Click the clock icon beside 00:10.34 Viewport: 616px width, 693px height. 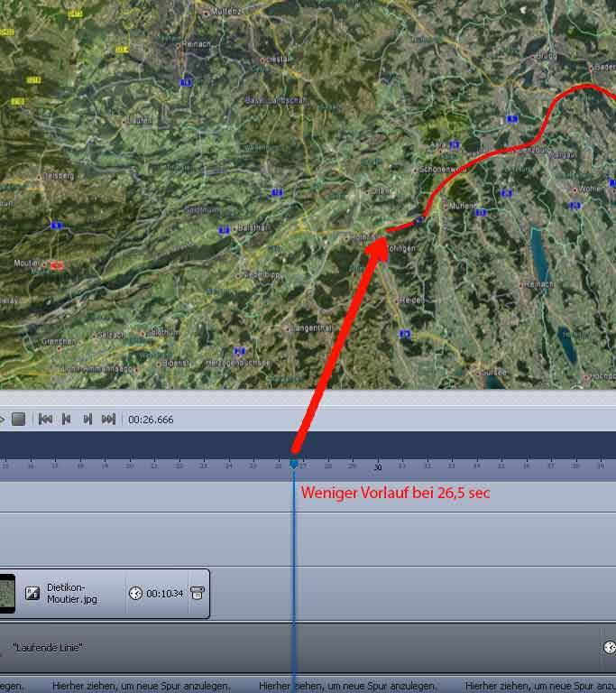coord(135,593)
